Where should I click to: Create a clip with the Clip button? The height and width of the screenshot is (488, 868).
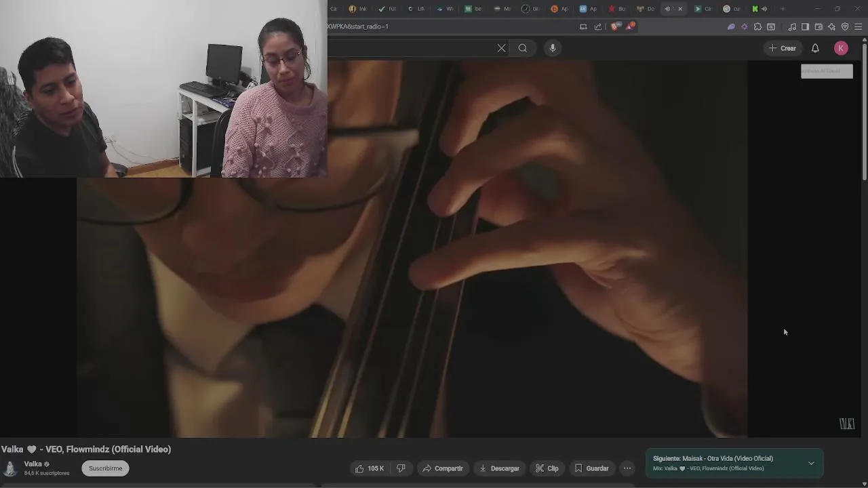(547, 468)
